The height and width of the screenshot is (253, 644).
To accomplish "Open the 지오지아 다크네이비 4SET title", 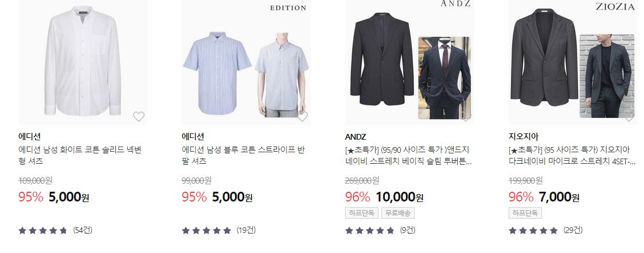I will (x=572, y=156).
